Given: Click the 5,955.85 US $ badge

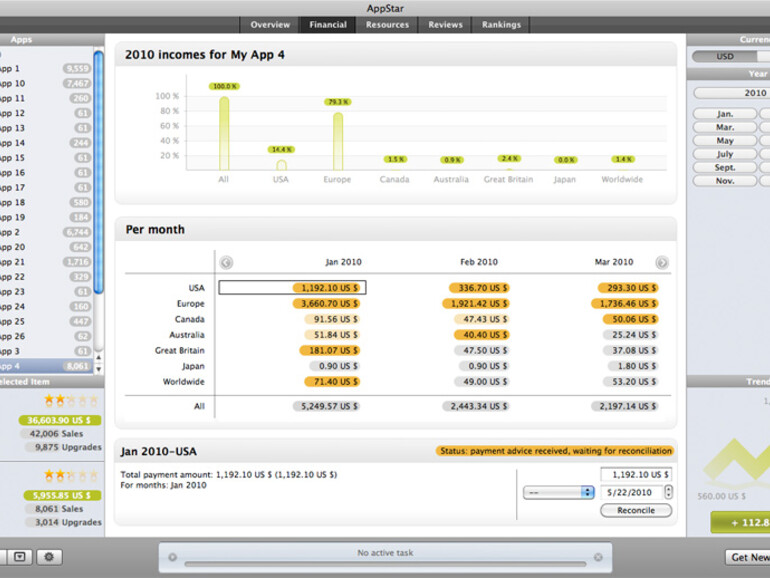Looking at the screenshot, I should click(62, 495).
